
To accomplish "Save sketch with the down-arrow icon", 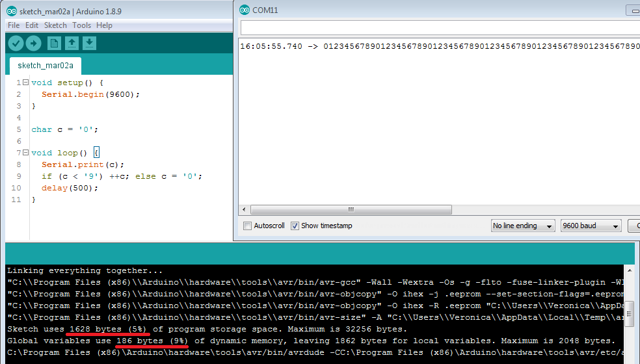I will click(x=89, y=44).
